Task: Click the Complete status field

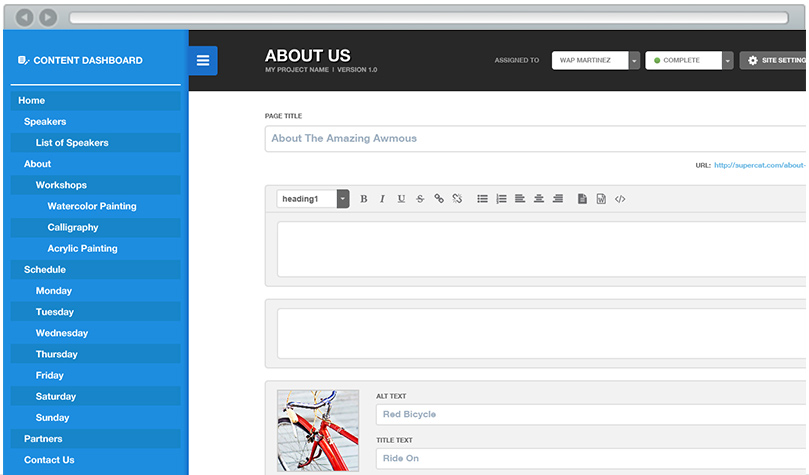Action: [x=684, y=60]
